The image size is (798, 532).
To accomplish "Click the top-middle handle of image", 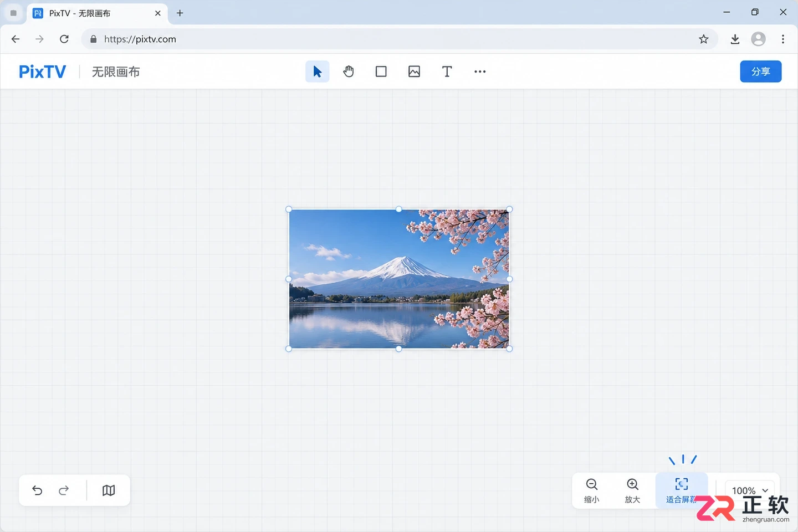I will (399, 209).
